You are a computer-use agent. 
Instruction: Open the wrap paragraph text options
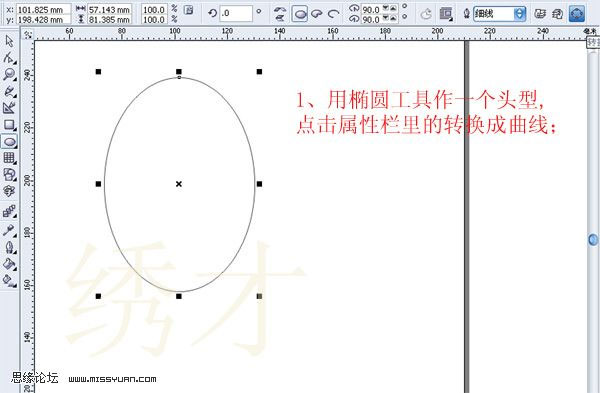(445, 14)
